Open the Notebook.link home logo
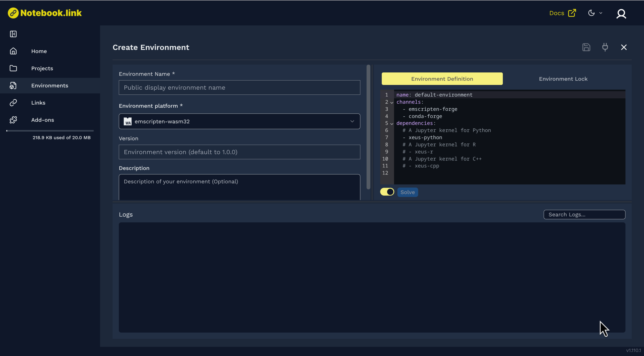Viewport: 644px width, 356px height. tap(45, 13)
